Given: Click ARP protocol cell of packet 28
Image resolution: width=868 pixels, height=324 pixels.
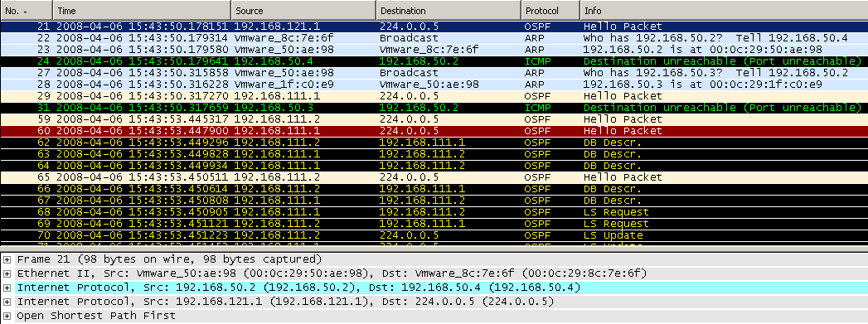Looking at the screenshot, I should pyautogui.click(x=536, y=85).
